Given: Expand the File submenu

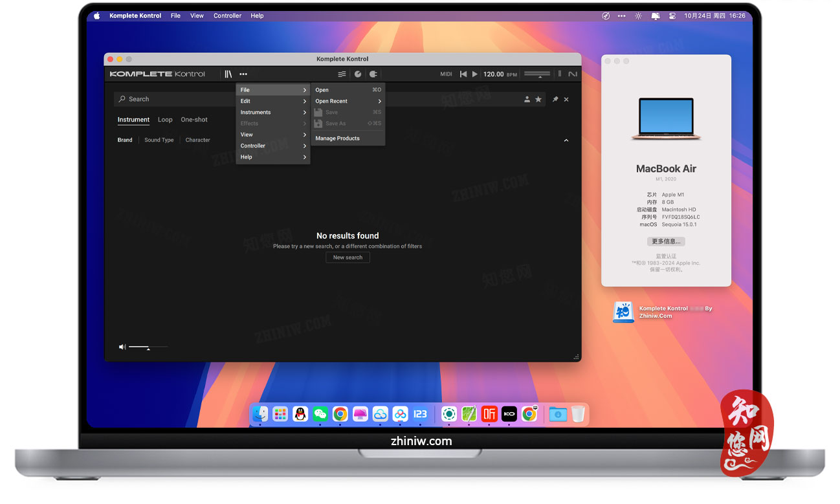Looking at the screenshot, I should 273,90.
